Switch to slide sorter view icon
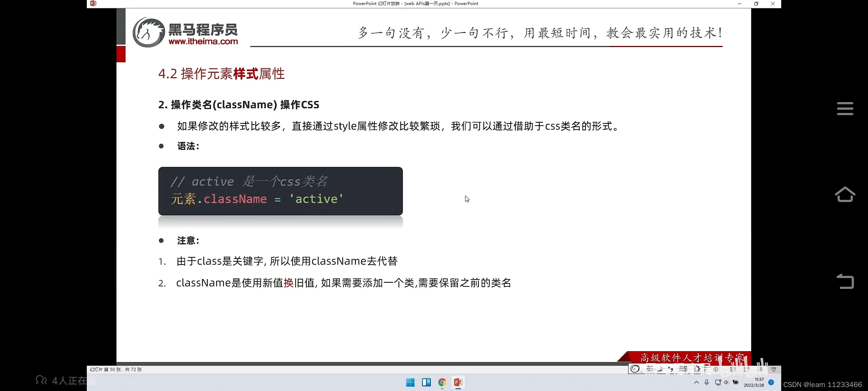This screenshot has width=868, height=391. click(x=746, y=370)
